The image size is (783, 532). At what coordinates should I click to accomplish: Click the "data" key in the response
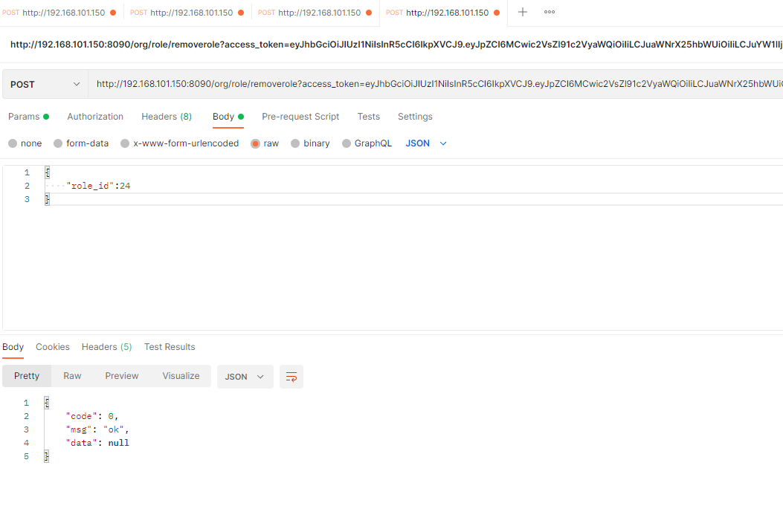pos(81,444)
